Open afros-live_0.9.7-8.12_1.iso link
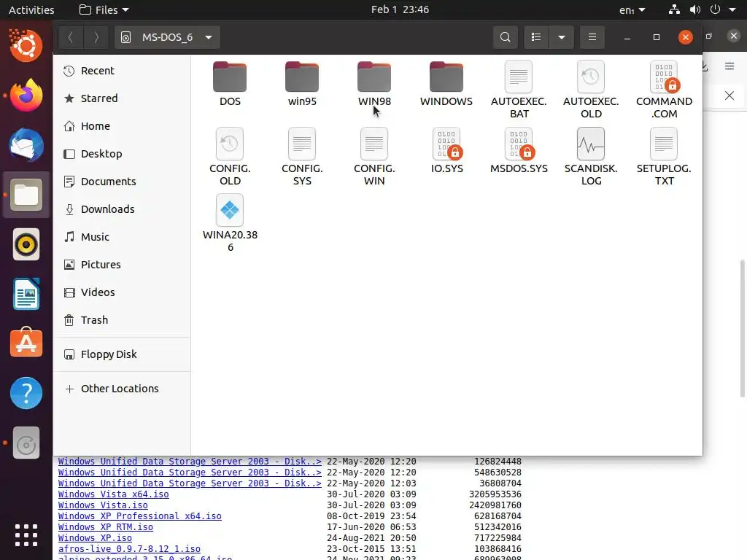 129,549
